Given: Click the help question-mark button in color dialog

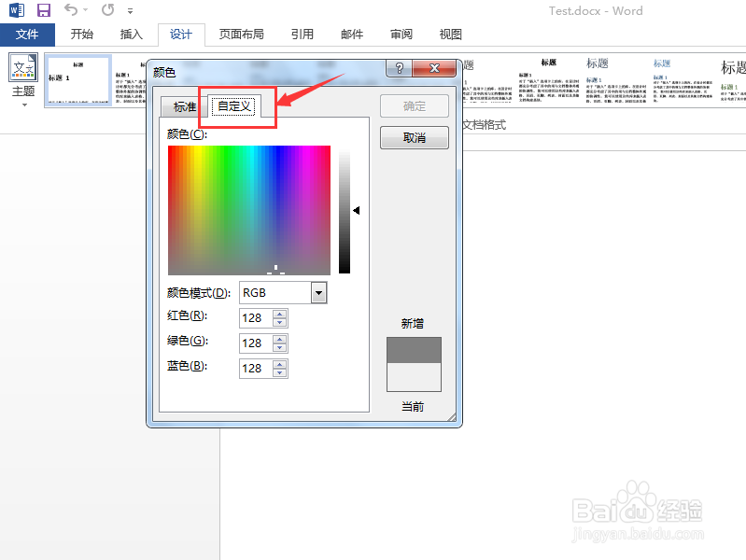Looking at the screenshot, I should [x=400, y=68].
